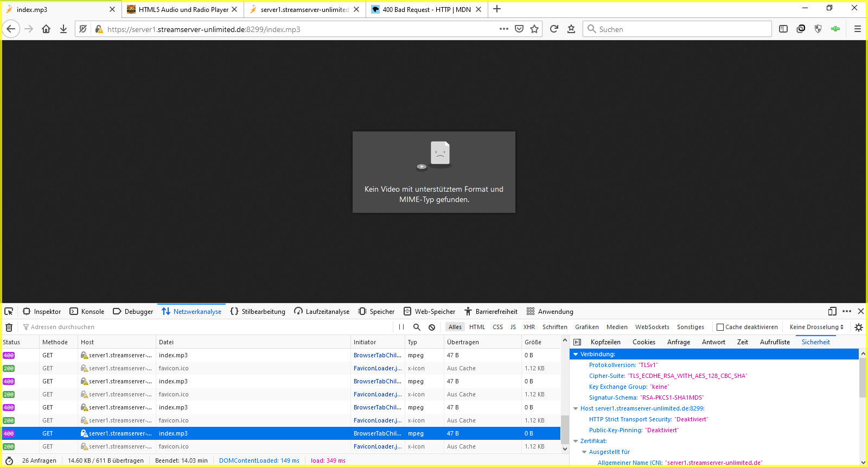Click the network settings gear icon

point(858,327)
